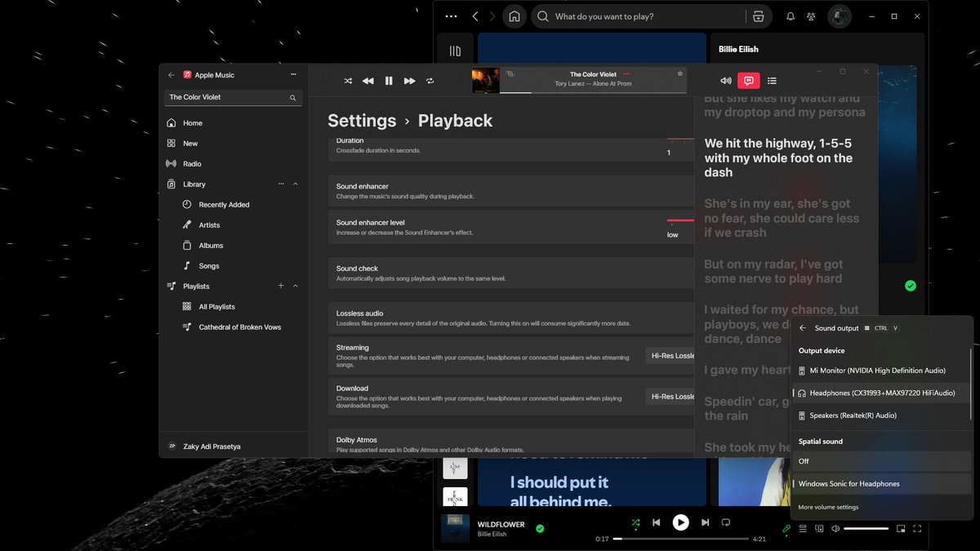Screen dimensions: 980x551
Task: Open Spotify three-dot menu
Action: (x=451, y=16)
